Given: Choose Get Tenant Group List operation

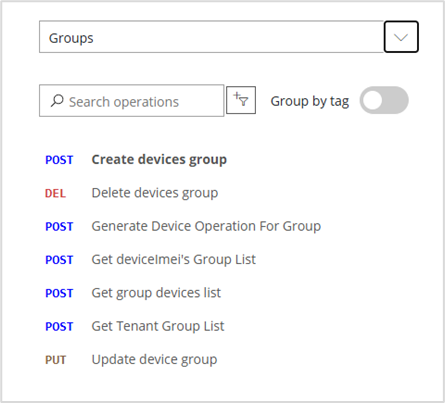Looking at the screenshot, I should pyautogui.click(x=158, y=326).
